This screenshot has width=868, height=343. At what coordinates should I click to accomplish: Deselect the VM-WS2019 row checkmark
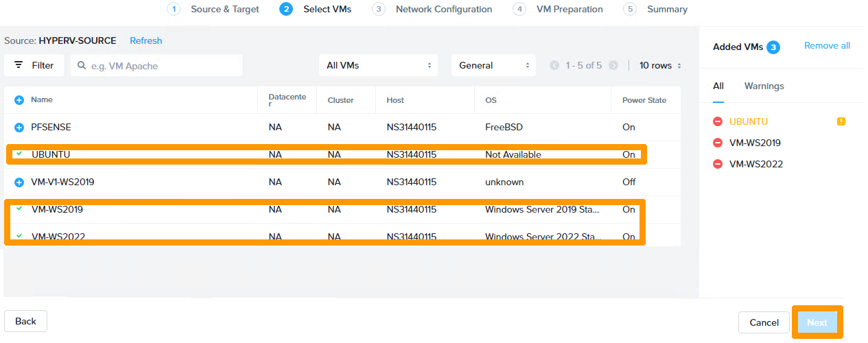19,209
